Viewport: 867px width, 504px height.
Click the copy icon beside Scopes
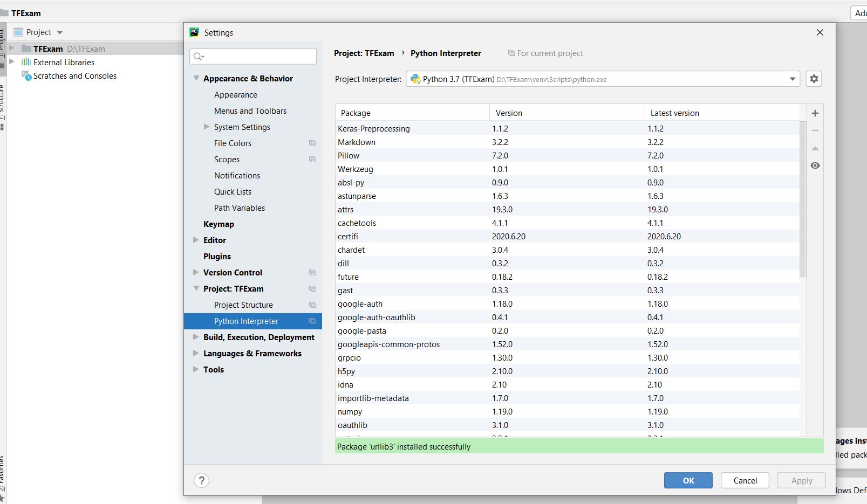[x=312, y=159]
